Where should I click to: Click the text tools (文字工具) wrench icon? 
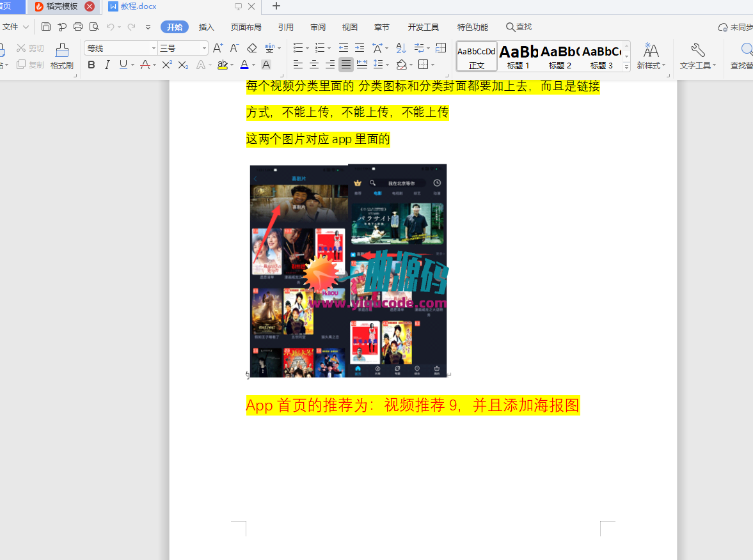[x=698, y=56]
